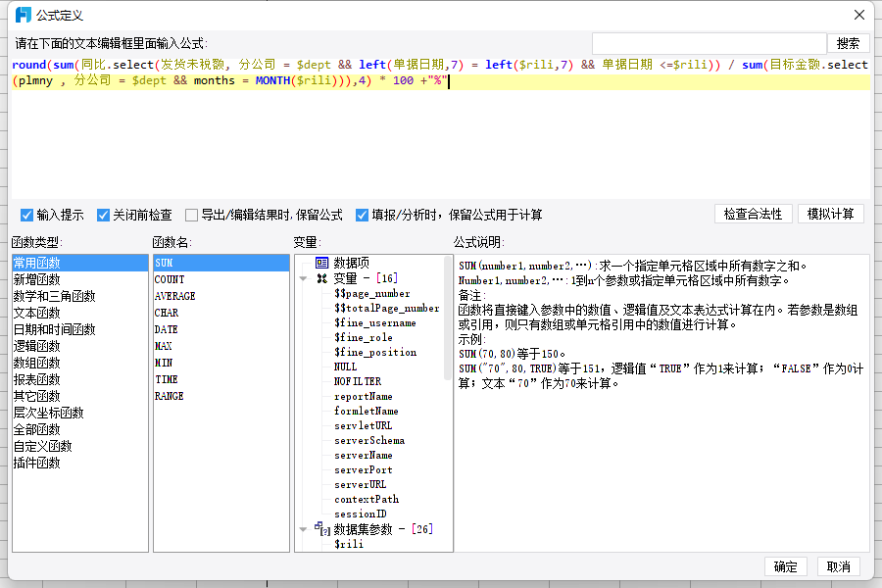
Task: Confirm with the 确定 button
Action: (x=785, y=566)
